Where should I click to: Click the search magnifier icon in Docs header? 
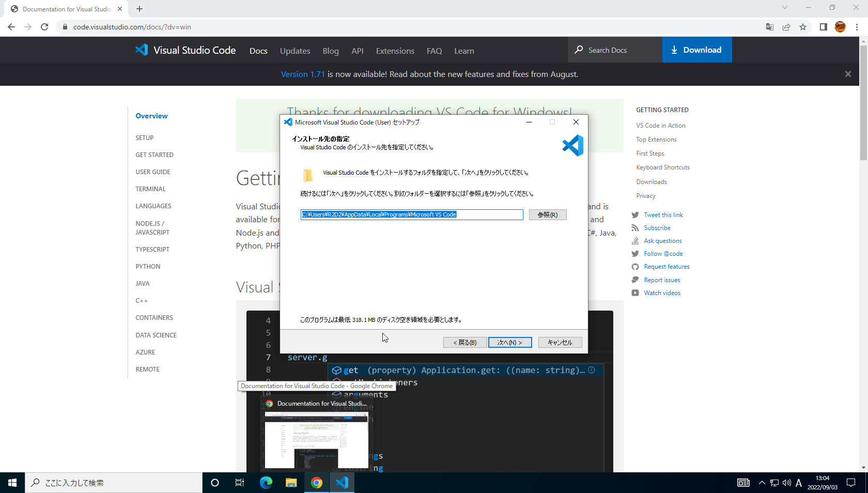click(x=579, y=50)
